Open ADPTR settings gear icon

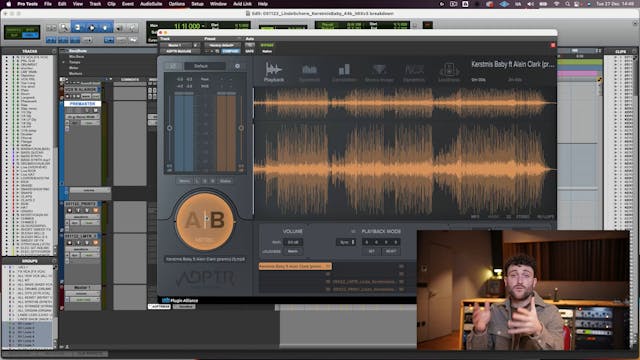pyautogui.click(x=237, y=66)
